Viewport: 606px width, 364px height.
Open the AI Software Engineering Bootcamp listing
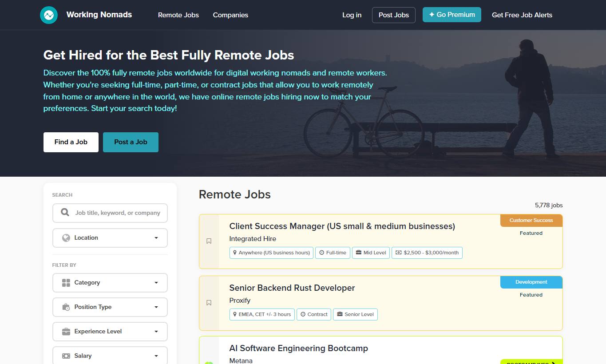coord(299,348)
